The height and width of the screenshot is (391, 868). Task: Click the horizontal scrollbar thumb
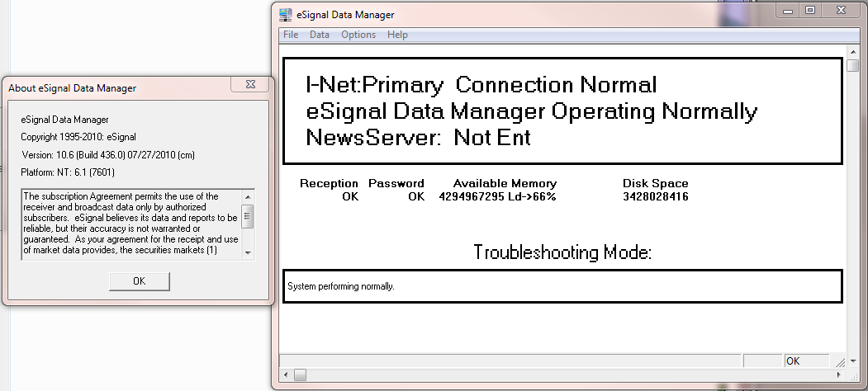(x=300, y=375)
